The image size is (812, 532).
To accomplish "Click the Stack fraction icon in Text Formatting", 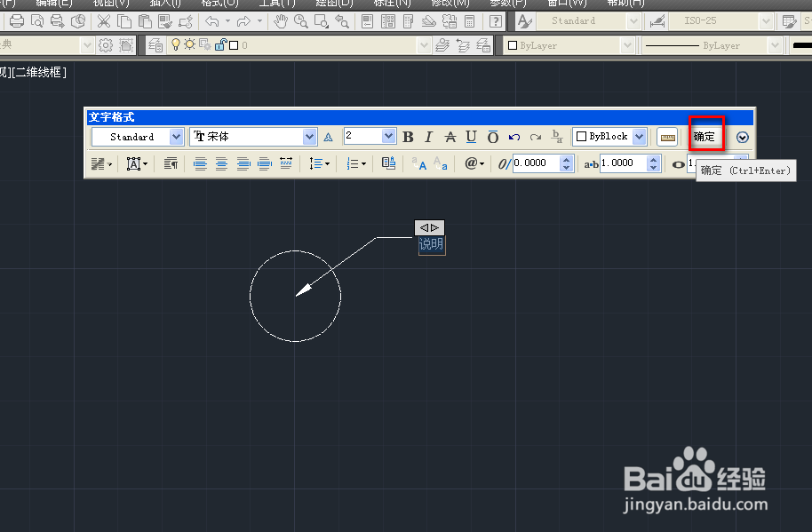I will pyautogui.click(x=557, y=137).
